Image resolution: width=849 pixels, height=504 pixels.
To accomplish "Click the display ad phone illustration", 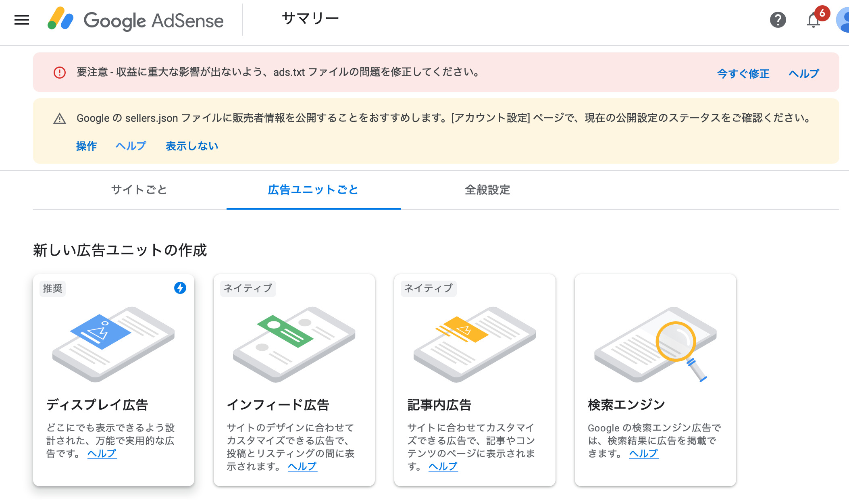I will pos(113,344).
